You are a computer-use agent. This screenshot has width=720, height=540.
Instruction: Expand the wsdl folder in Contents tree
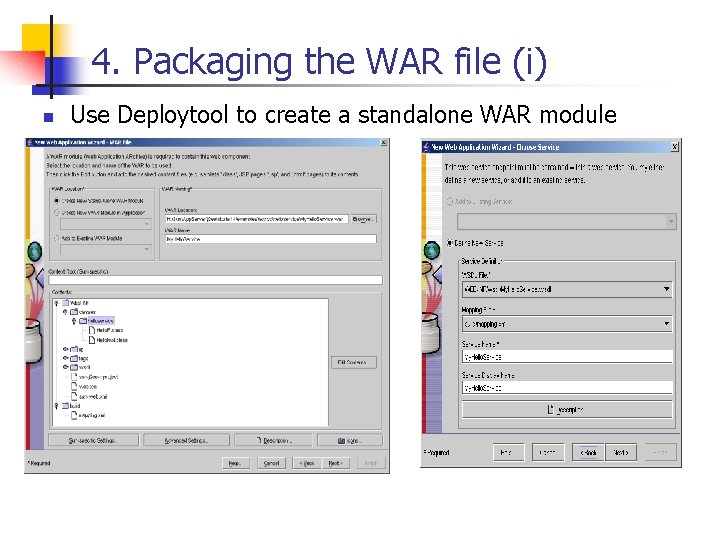65,367
